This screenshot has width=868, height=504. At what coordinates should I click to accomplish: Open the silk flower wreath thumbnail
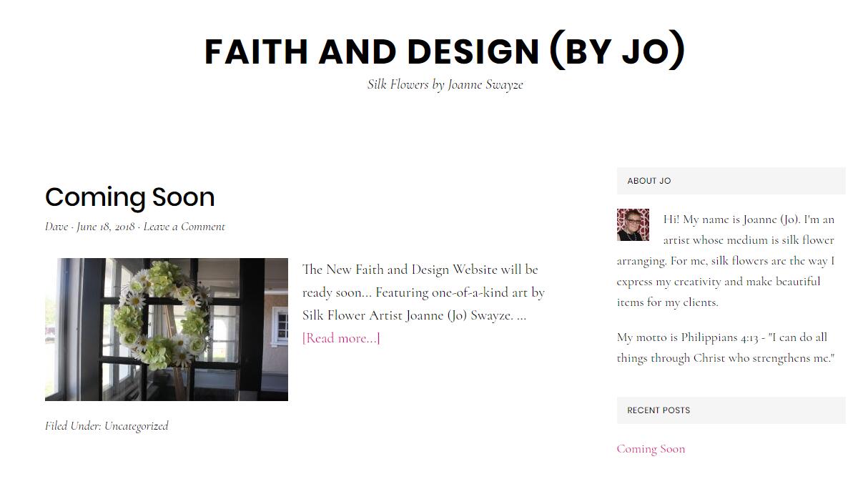[x=167, y=330]
